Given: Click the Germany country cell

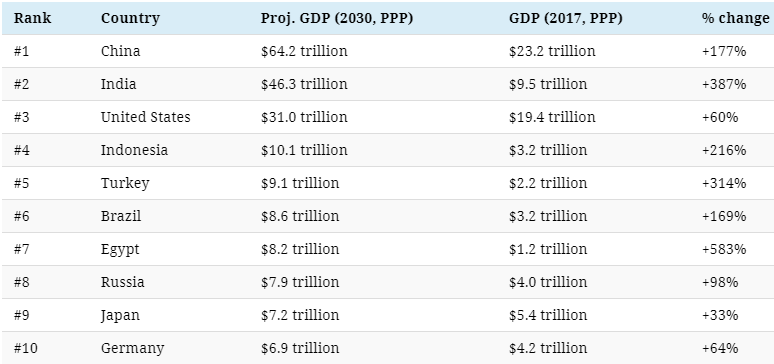Looking at the screenshot, I should [132, 349].
